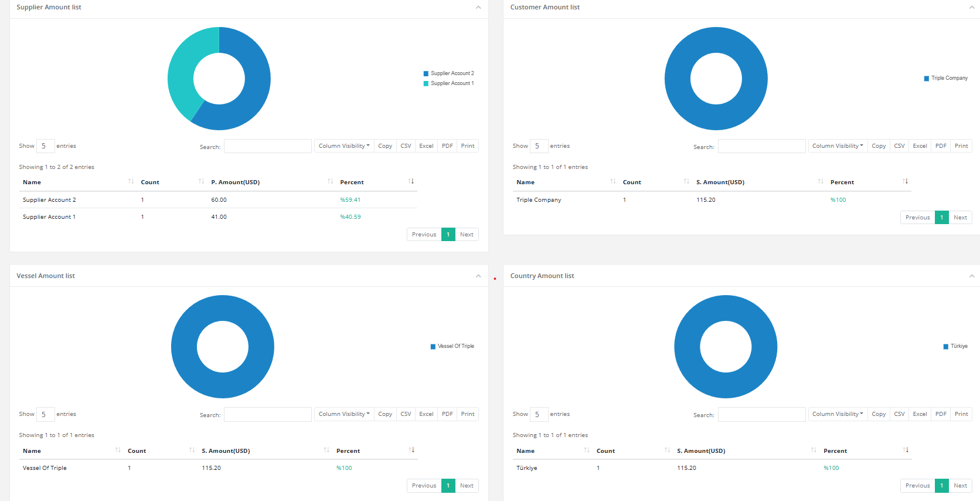Go to Next page in Supplier list

coord(467,235)
